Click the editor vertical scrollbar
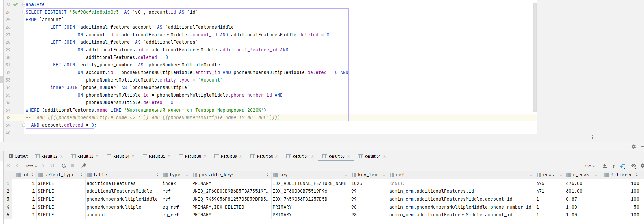The image size is (644, 224). tap(535, 58)
